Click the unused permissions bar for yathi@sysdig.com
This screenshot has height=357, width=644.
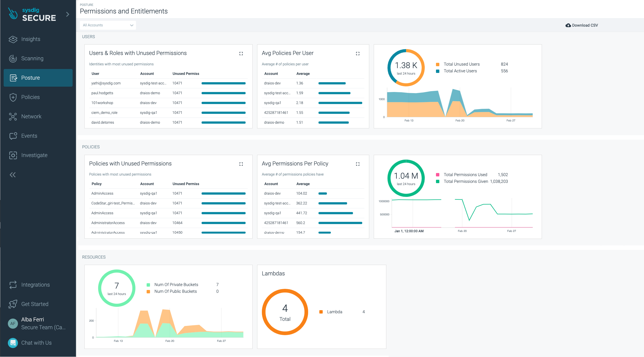(x=223, y=83)
